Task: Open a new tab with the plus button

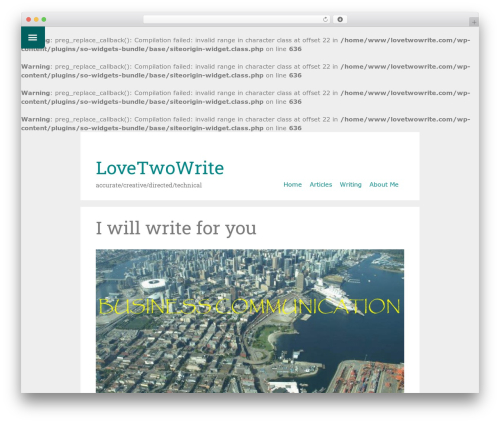Action: (474, 22)
